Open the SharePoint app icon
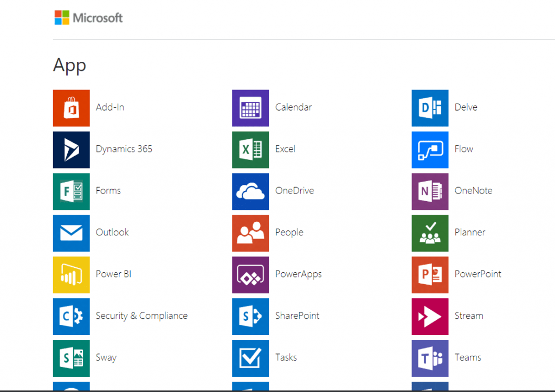This screenshot has height=392, width=555. (x=250, y=317)
